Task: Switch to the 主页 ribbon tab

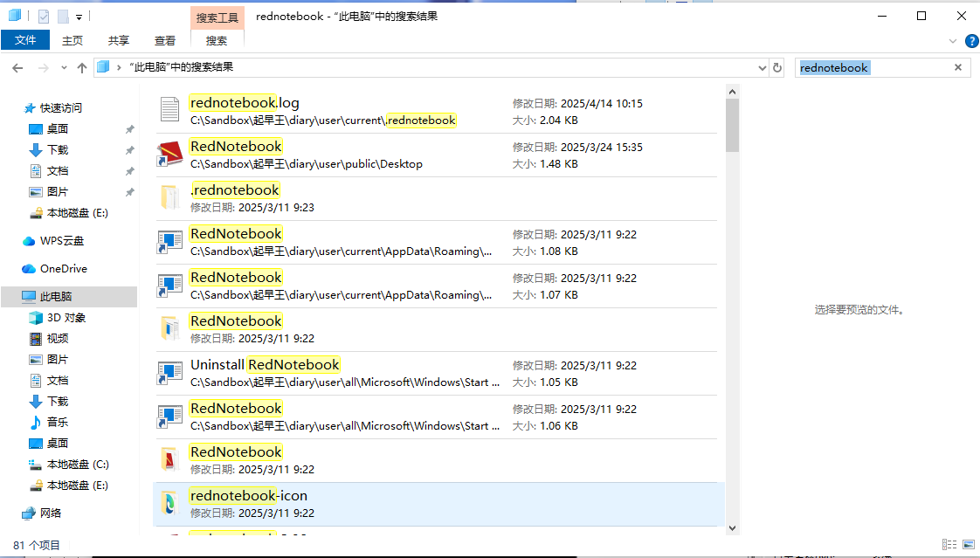Action: tap(72, 41)
